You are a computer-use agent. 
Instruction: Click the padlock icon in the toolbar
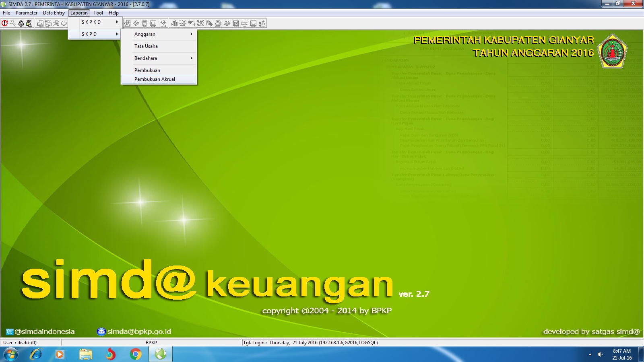pyautogui.click(x=21, y=23)
